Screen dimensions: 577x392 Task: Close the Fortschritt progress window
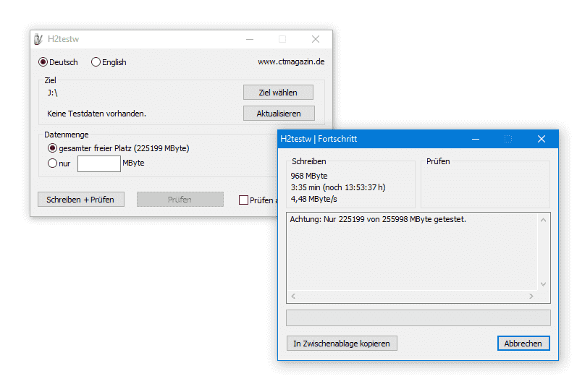coord(542,139)
